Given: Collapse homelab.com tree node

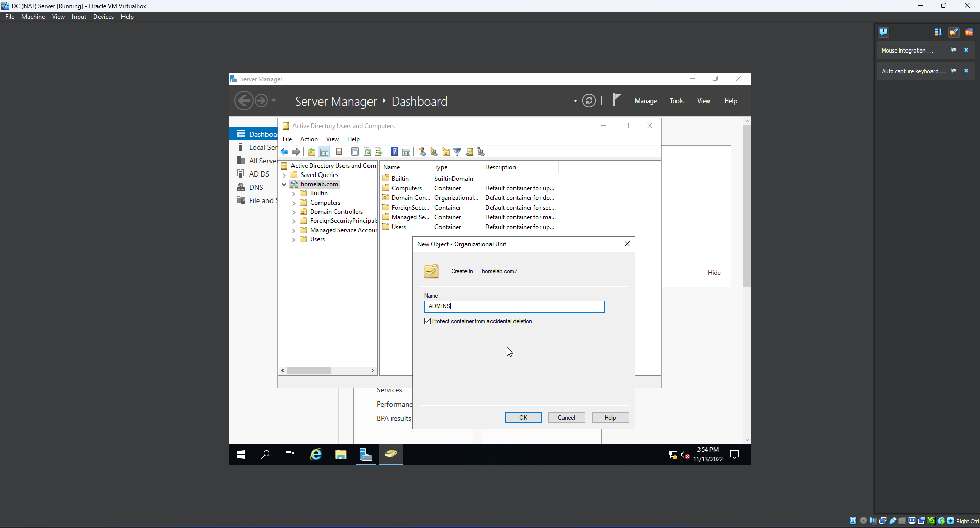Looking at the screenshot, I should click(284, 185).
